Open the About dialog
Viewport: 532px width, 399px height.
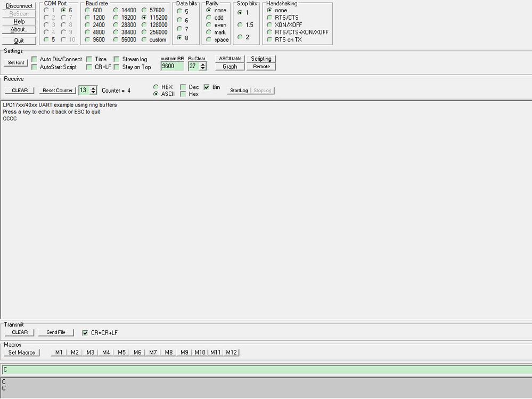point(19,29)
